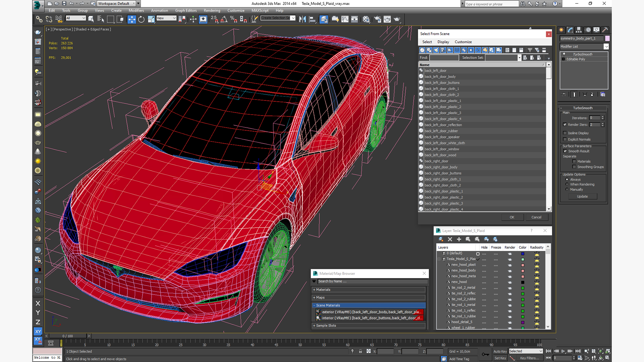Click Add Selected Objects plus icon in Layer dialog
The image size is (644, 362).
(x=459, y=239)
